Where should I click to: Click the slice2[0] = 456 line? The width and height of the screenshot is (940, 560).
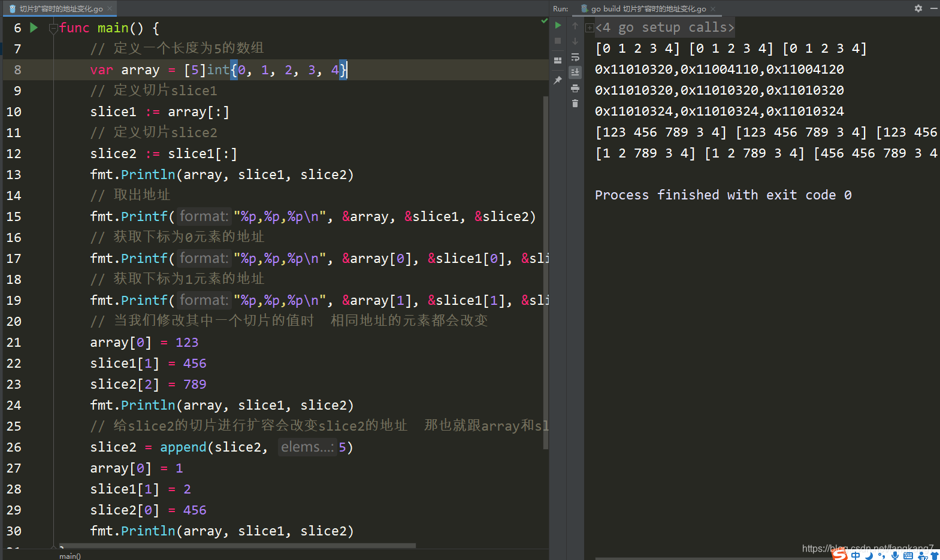click(x=148, y=510)
